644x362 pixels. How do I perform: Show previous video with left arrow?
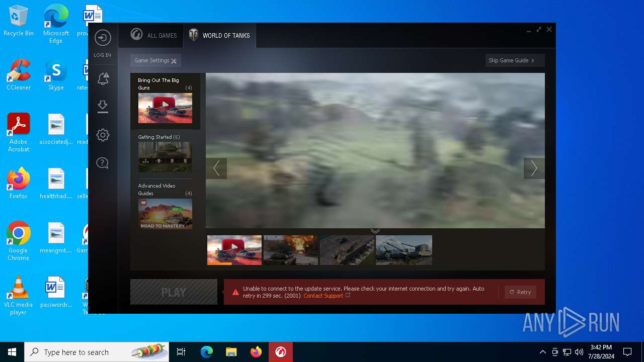(x=216, y=168)
